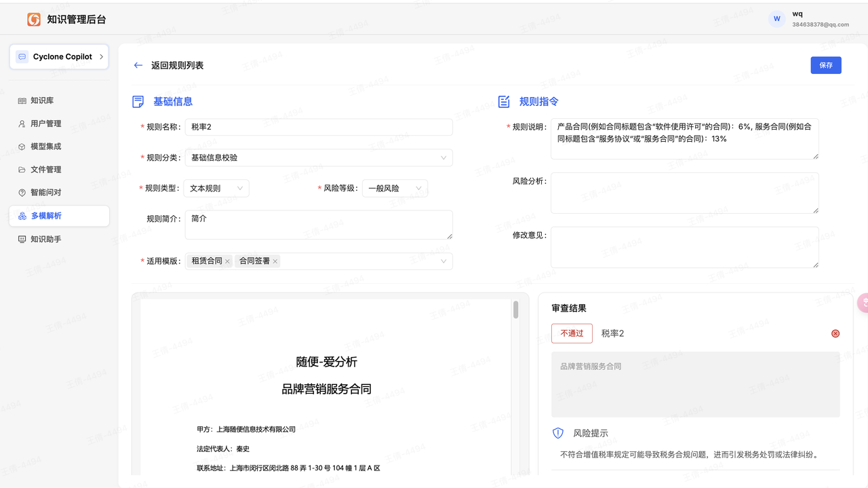The image size is (868, 488).
Task: Click the 规则简介 text area
Action: [319, 225]
